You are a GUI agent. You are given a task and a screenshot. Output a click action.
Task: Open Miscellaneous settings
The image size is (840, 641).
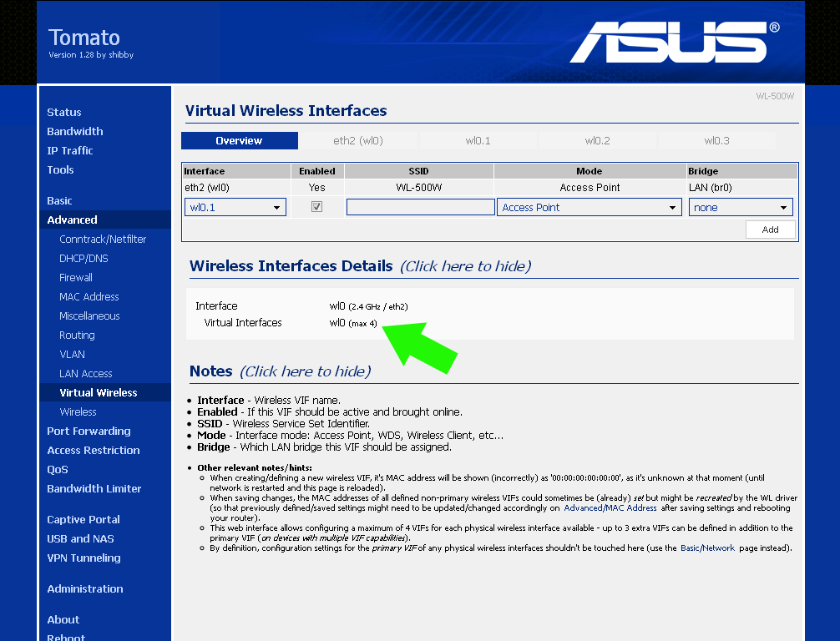point(90,316)
